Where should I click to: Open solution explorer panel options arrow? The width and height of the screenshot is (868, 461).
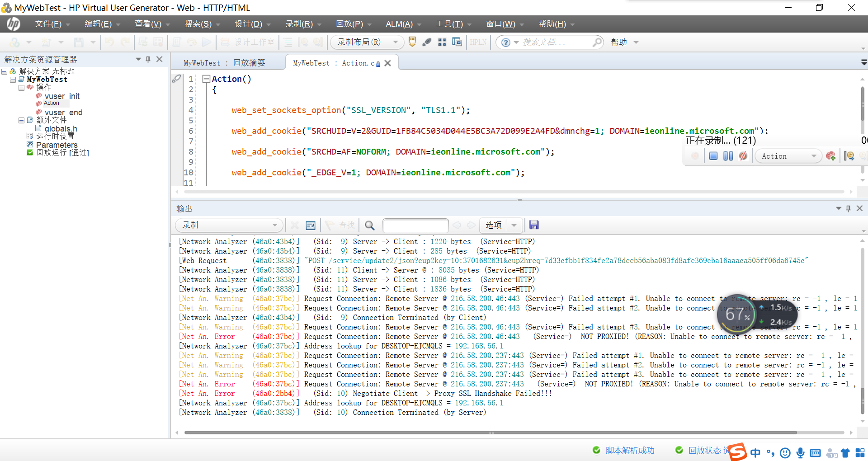138,59
